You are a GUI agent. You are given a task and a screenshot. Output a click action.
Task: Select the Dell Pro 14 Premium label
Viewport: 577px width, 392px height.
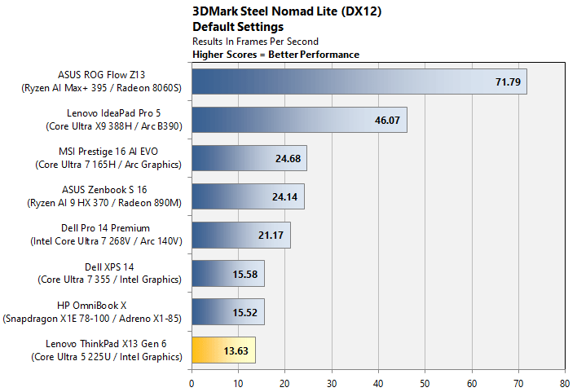(105, 228)
